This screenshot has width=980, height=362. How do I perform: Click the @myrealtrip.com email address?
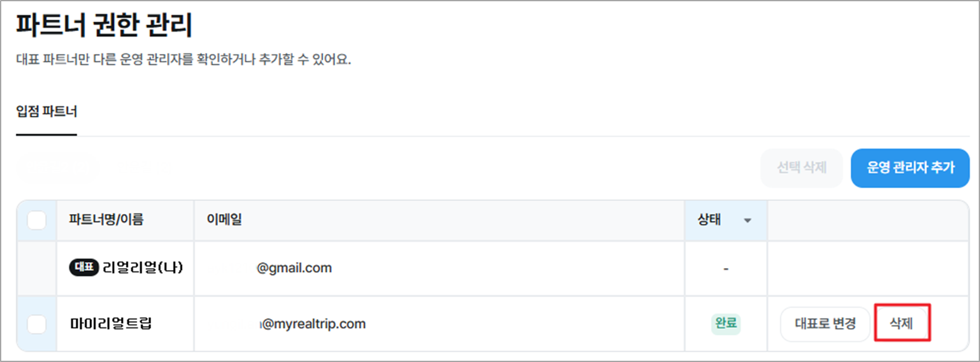313,324
